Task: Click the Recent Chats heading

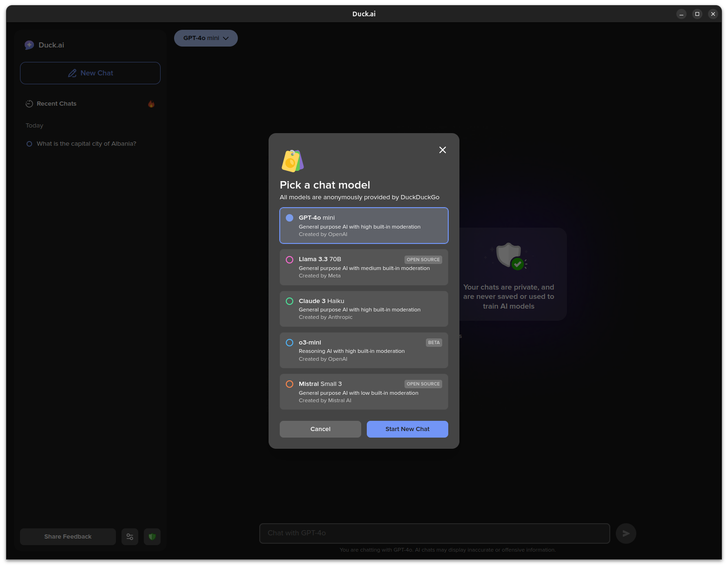Action: coord(57,104)
